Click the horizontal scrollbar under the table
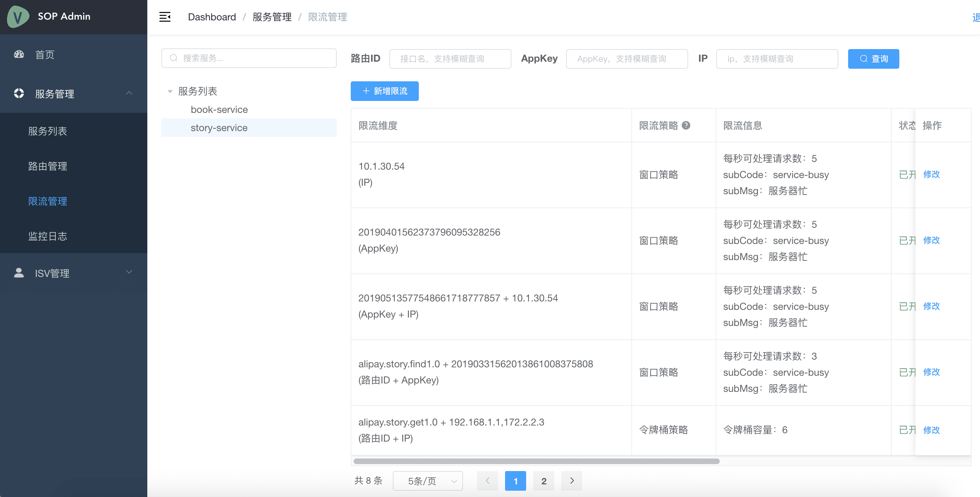 532,461
